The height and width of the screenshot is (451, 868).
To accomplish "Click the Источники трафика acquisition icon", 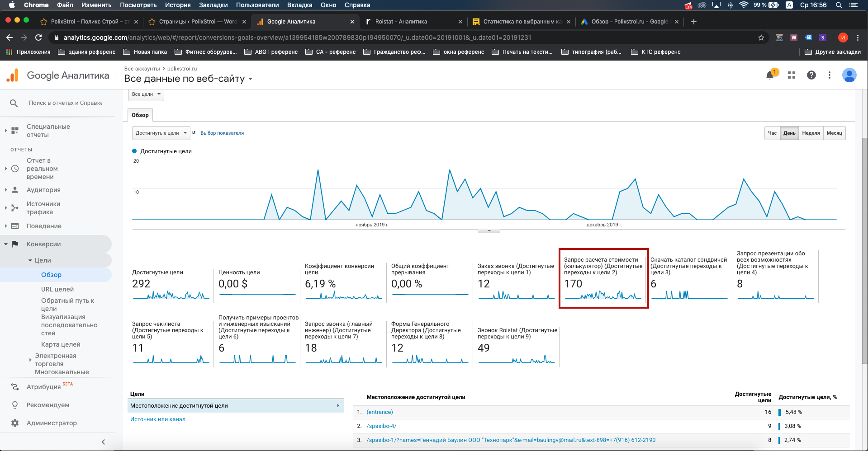I will point(15,208).
